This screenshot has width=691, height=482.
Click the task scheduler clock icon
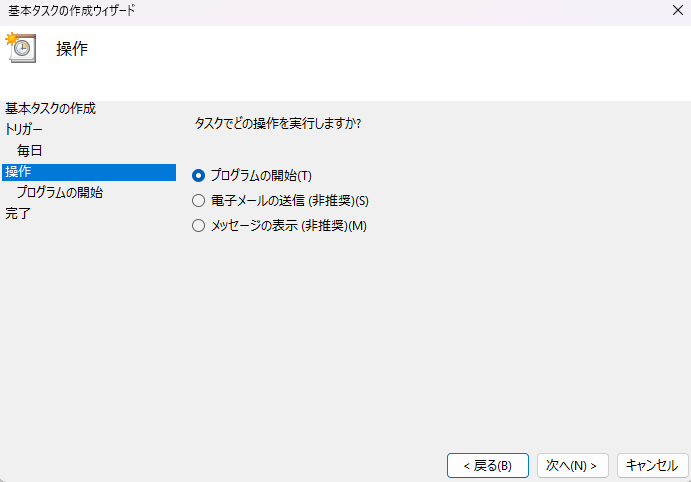pyautogui.click(x=21, y=48)
